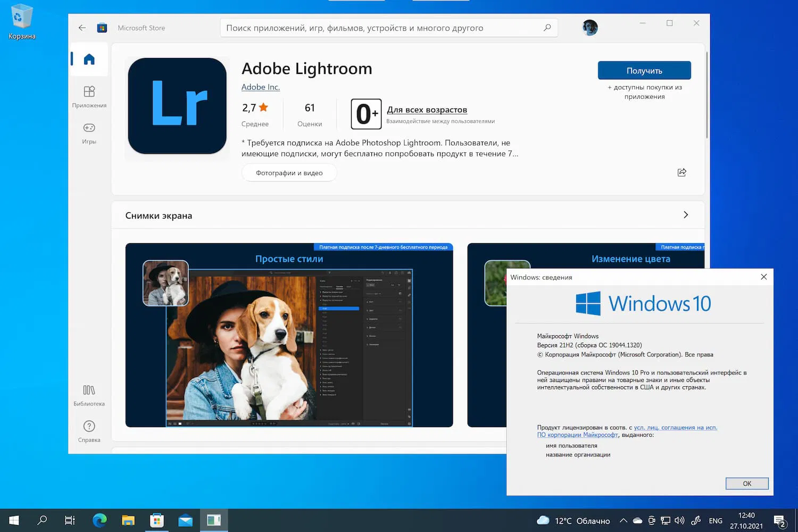Open the volume speaker tray icon

point(679,521)
